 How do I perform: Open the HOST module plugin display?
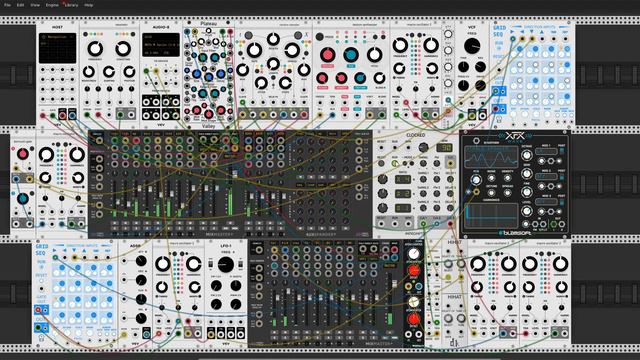[58, 48]
